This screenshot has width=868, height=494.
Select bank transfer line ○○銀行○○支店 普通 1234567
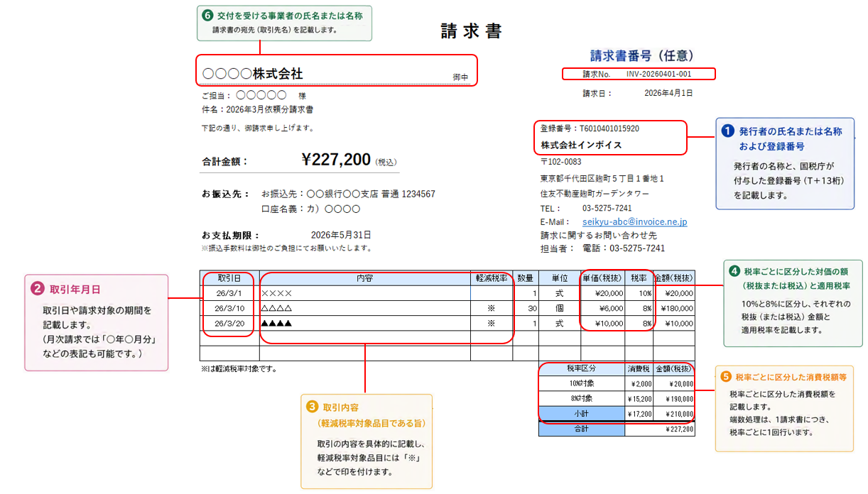click(x=370, y=194)
